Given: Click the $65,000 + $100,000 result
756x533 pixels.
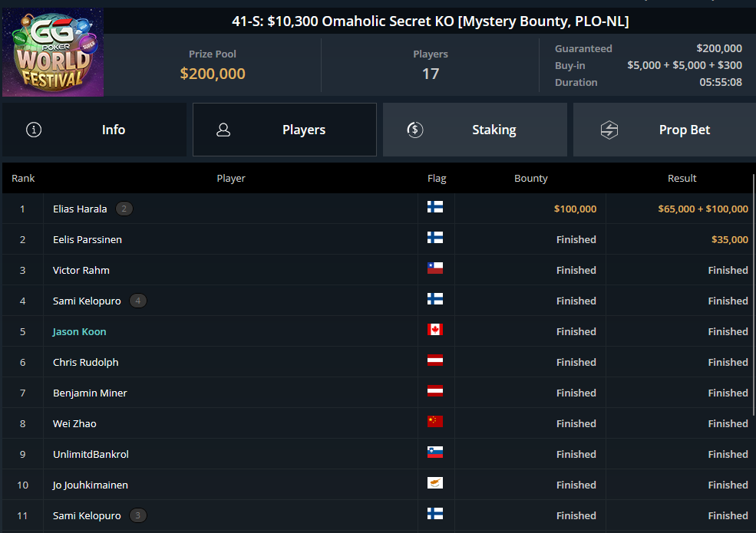Looking at the screenshot, I should click(x=703, y=209).
